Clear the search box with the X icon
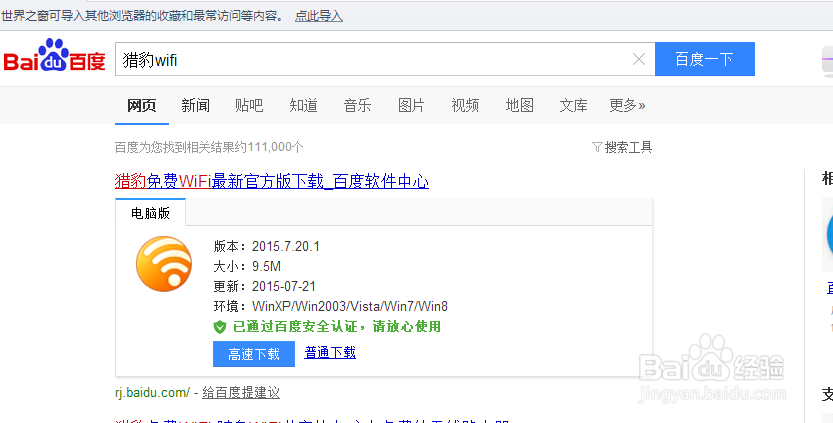This screenshot has height=423, width=833. point(639,59)
